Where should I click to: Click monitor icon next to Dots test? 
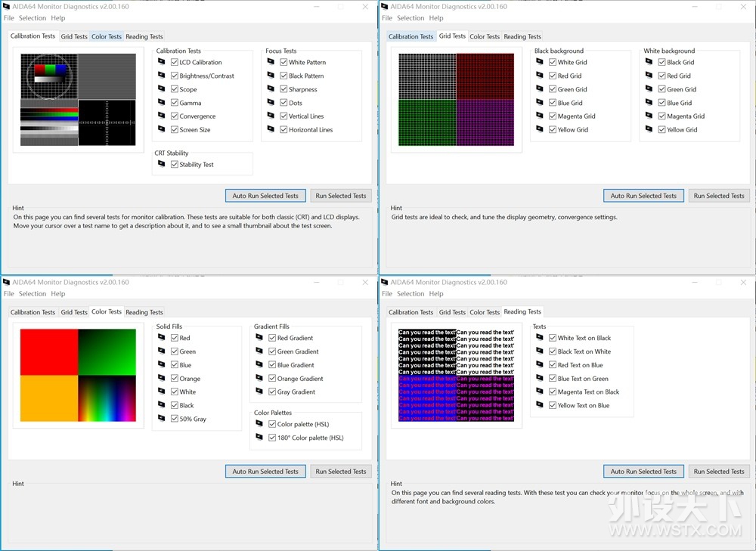point(271,102)
